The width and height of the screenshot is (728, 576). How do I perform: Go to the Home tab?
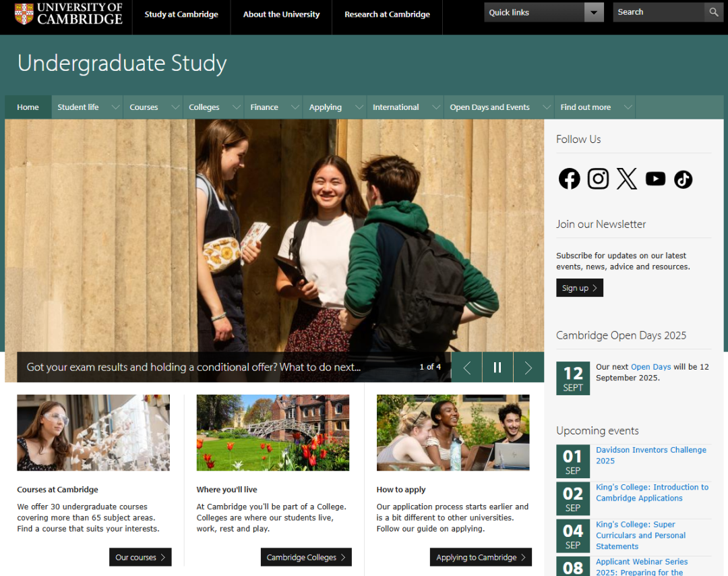point(28,107)
